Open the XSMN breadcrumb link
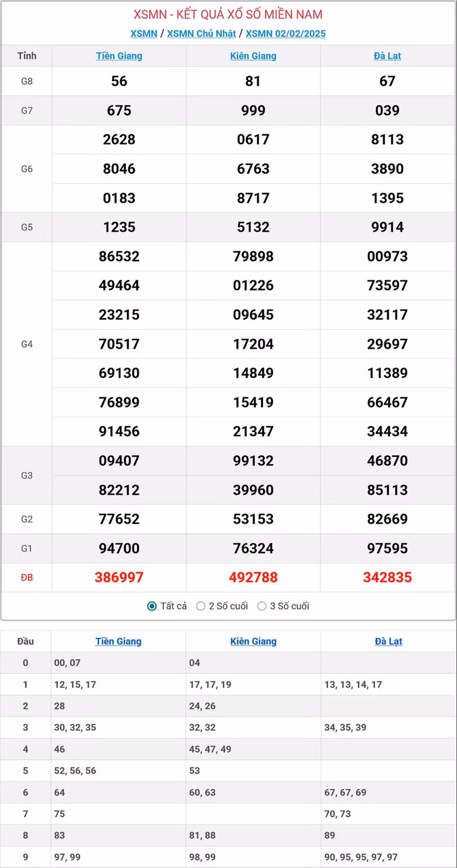Viewport: 457px width, 868px height. pos(144,33)
